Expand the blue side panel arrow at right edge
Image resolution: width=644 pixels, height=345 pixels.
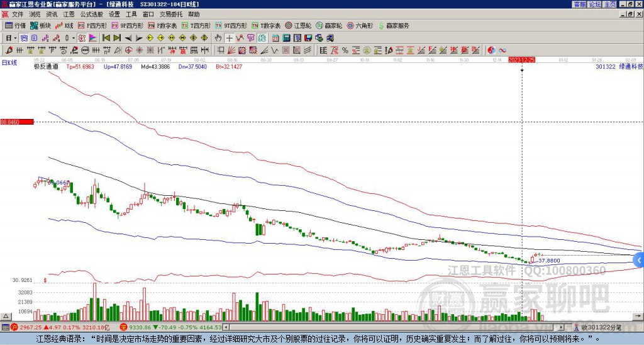(x=639, y=259)
